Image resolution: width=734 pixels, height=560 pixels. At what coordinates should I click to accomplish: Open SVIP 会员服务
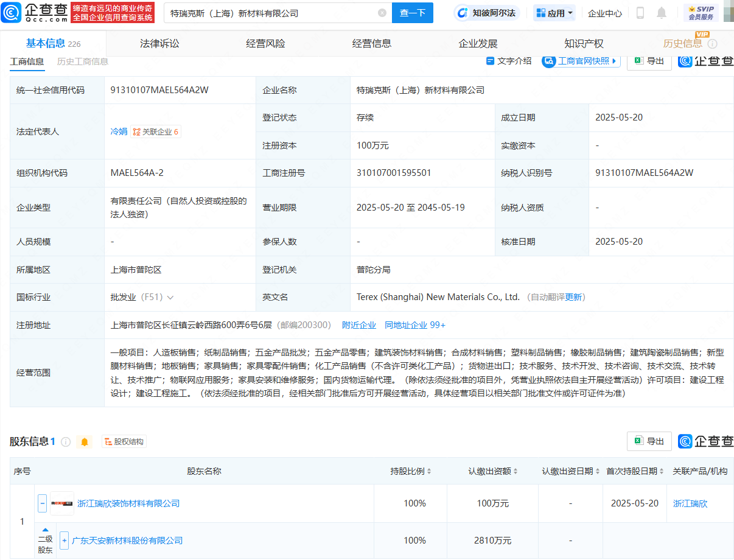[x=701, y=13]
